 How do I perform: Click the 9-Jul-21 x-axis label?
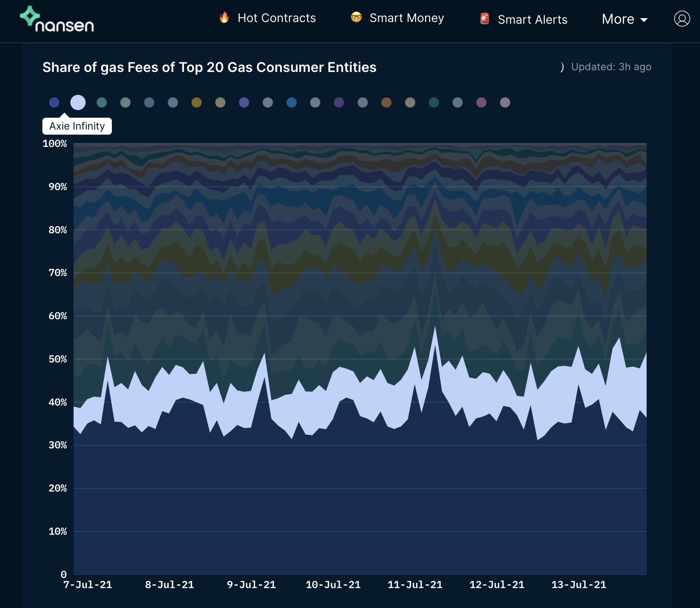coord(251,585)
